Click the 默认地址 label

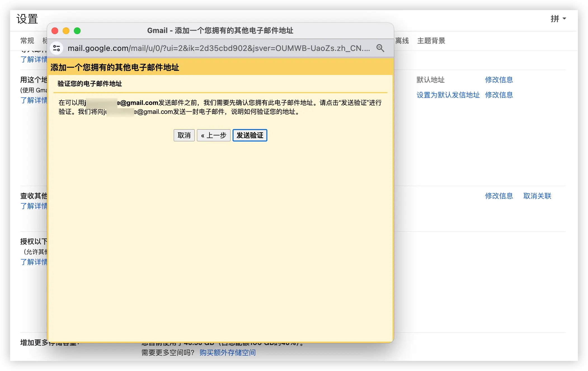(431, 80)
